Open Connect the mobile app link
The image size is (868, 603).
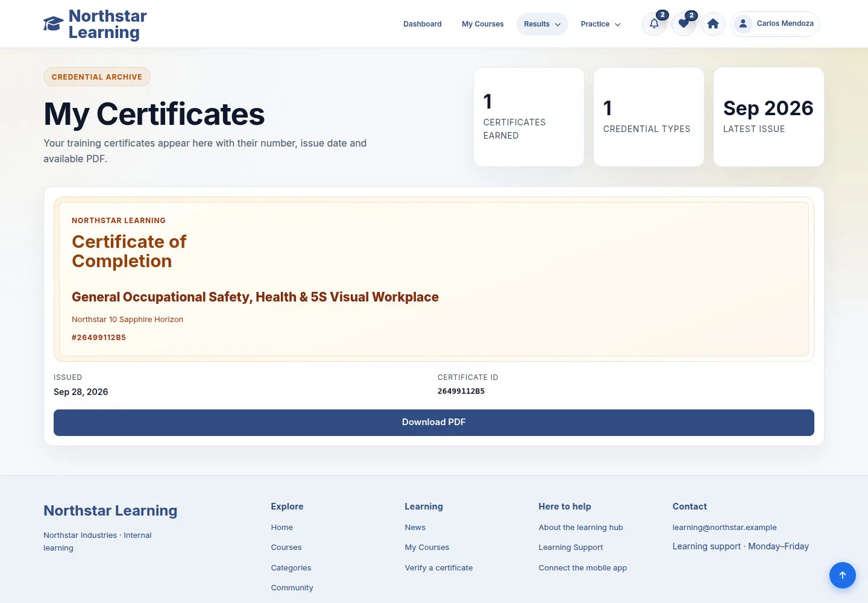coord(583,568)
